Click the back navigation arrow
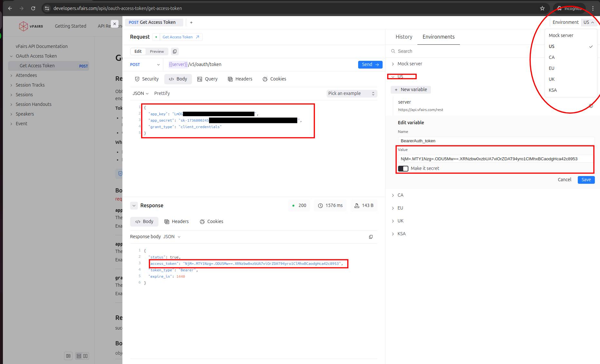 [10, 8]
